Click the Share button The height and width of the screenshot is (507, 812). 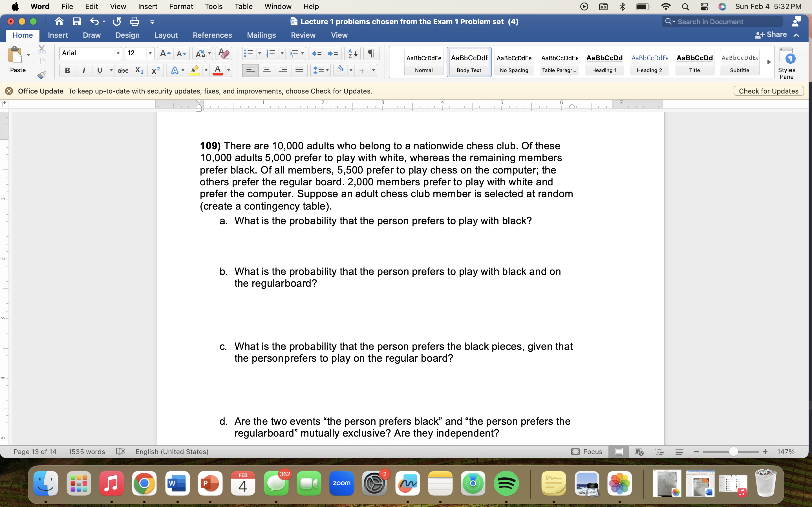[x=771, y=35]
